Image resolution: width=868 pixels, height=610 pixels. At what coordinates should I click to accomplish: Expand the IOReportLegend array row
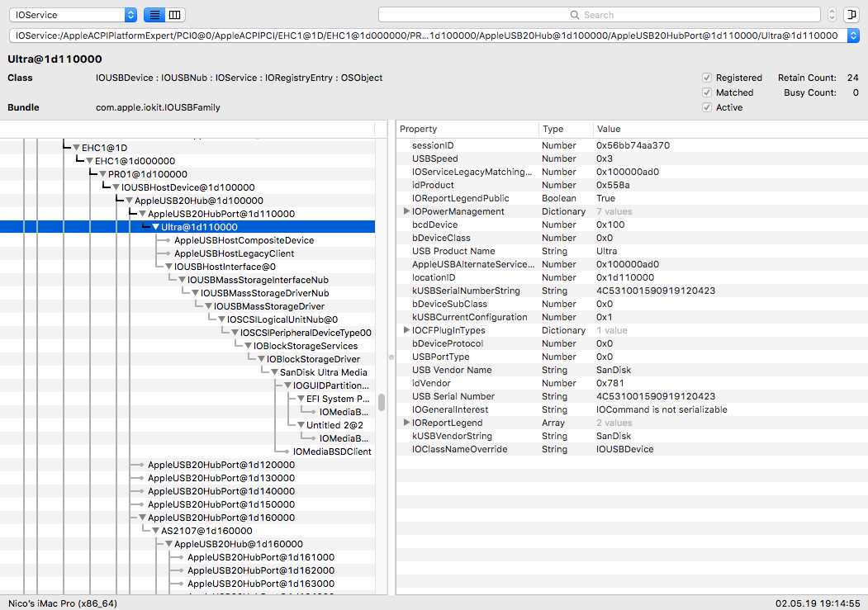point(406,423)
